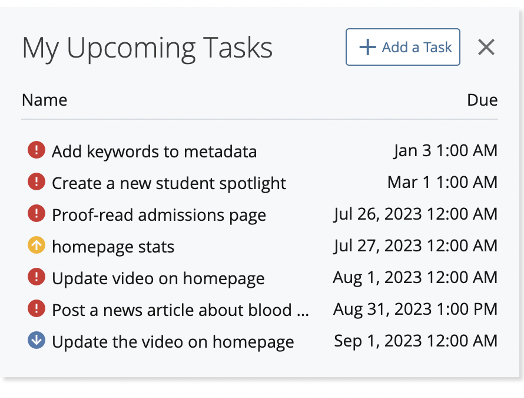Open the Add keywords to metadata task

coord(154,151)
